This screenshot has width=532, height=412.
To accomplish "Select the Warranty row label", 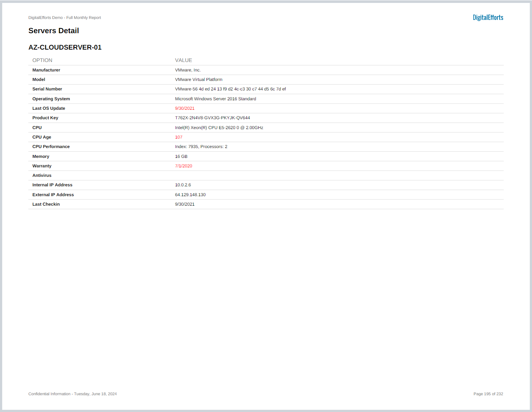I will click(x=42, y=166).
